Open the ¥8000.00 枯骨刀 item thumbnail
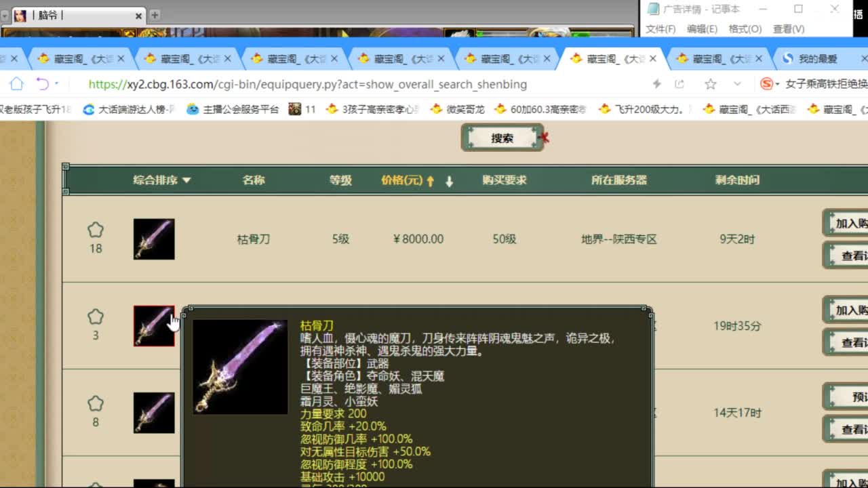The height and width of the screenshot is (488, 868). 154,239
